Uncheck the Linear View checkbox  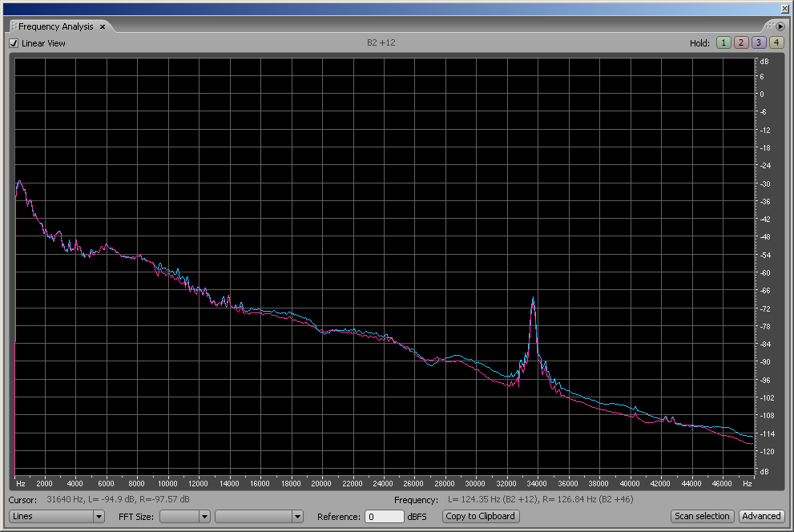[14, 43]
